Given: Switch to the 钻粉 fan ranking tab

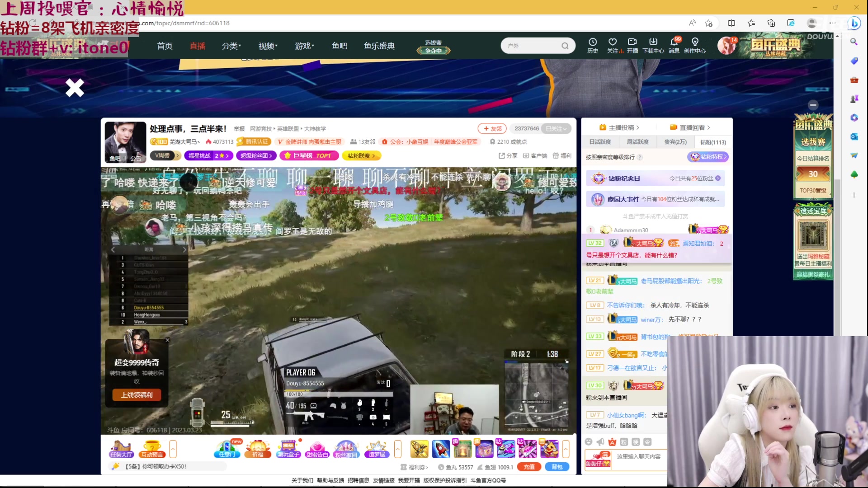Looking at the screenshot, I should coord(713,142).
